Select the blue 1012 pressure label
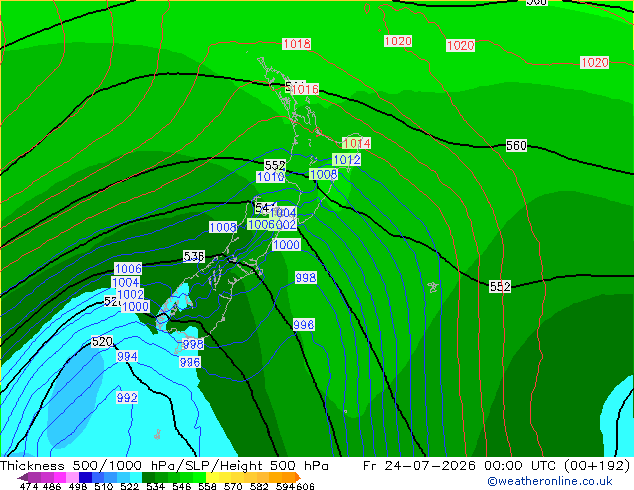 (x=347, y=159)
